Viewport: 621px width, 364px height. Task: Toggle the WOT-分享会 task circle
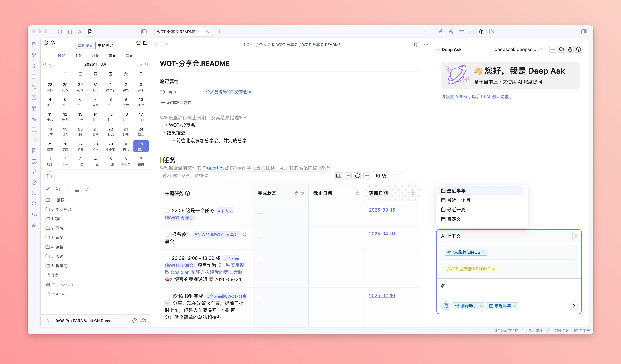coord(164,125)
